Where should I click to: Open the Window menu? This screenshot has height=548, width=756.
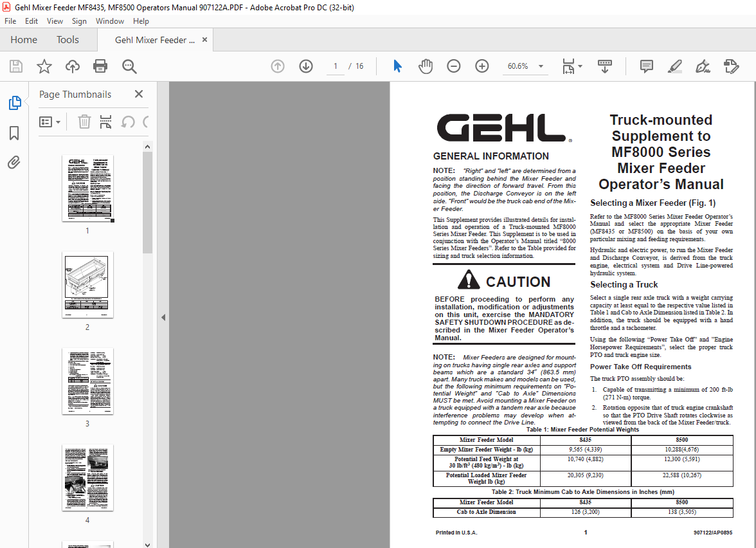point(109,21)
